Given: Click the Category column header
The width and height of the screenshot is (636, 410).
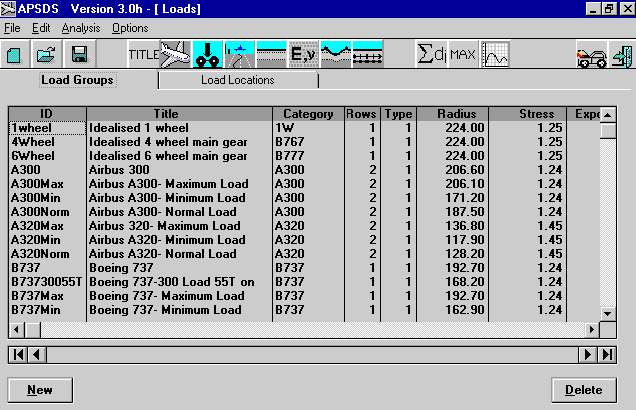Looking at the screenshot, I should coord(308,114).
